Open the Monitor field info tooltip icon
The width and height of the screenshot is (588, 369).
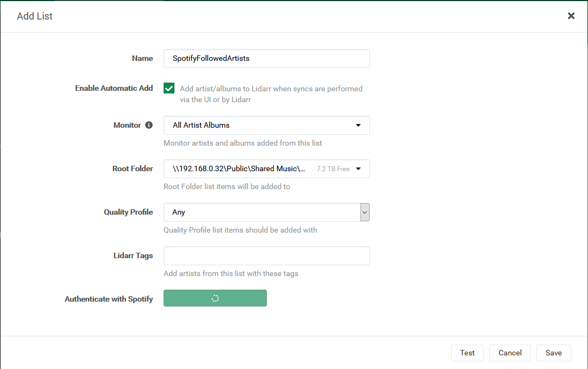tap(149, 125)
